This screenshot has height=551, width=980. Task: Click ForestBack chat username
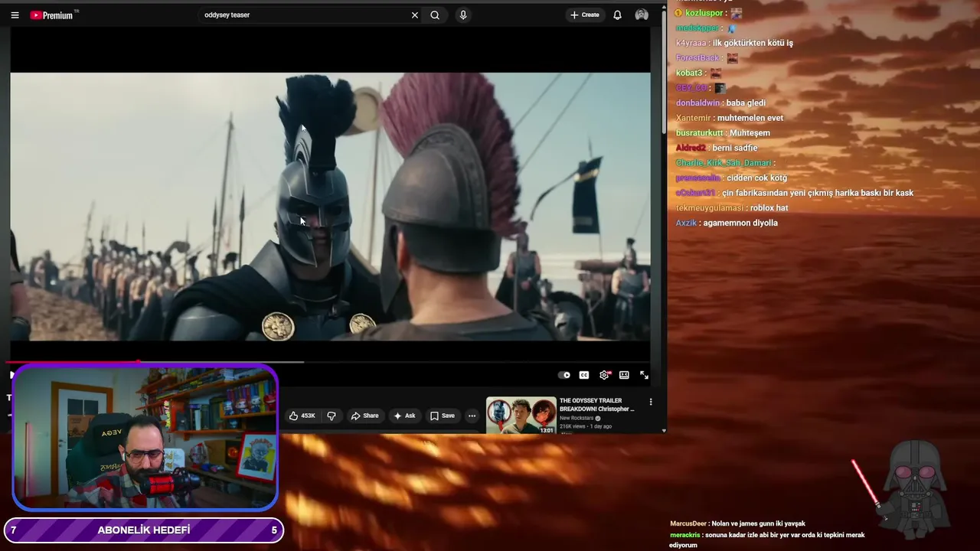tap(697, 58)
